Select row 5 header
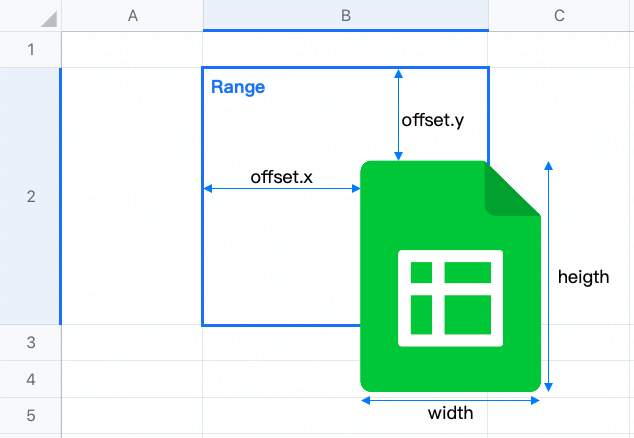Screen dimensions: 634x438 click(x=31, y=415)
